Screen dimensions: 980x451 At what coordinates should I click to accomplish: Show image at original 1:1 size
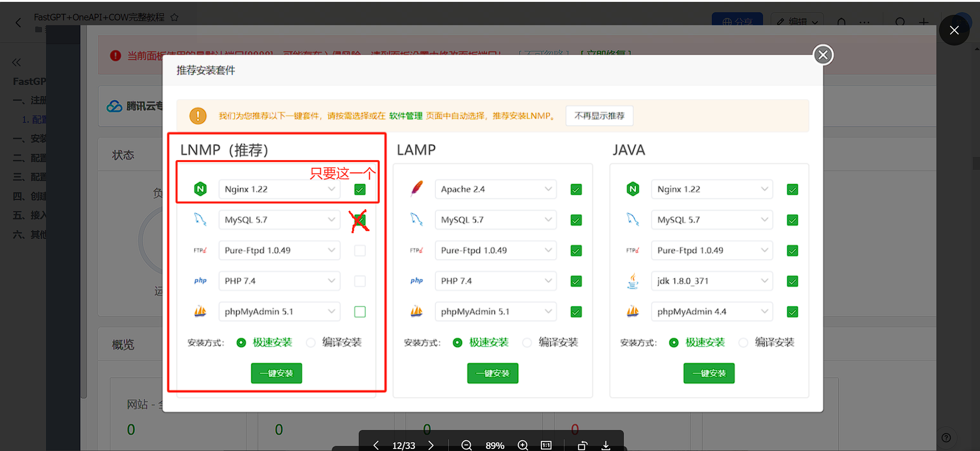coord(546,445)
